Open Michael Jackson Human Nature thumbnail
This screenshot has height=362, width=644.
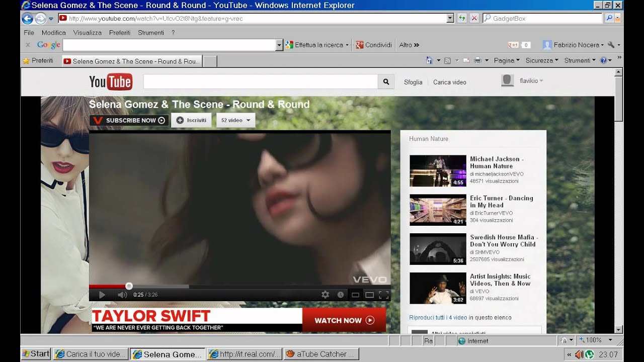(x=438, y=171)
